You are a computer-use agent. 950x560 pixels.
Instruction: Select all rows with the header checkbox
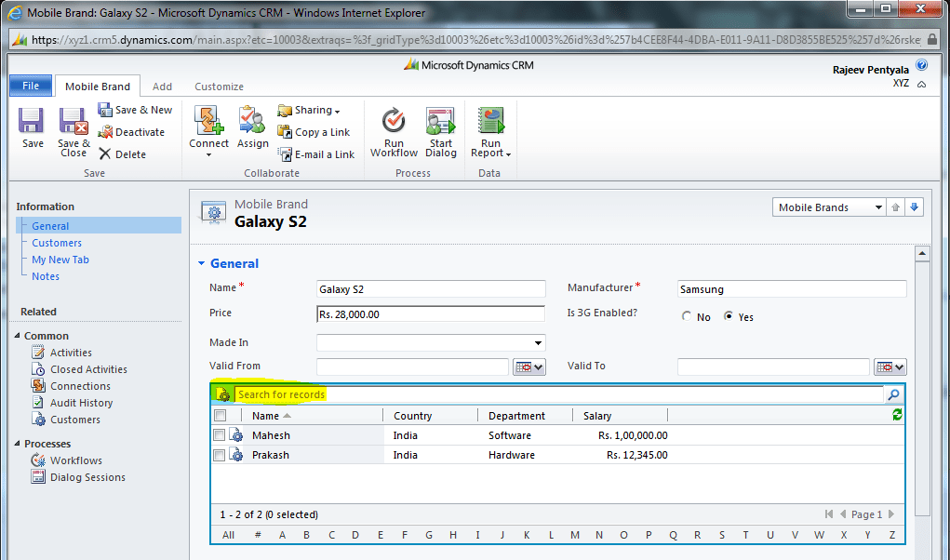[x=220, y=415]
